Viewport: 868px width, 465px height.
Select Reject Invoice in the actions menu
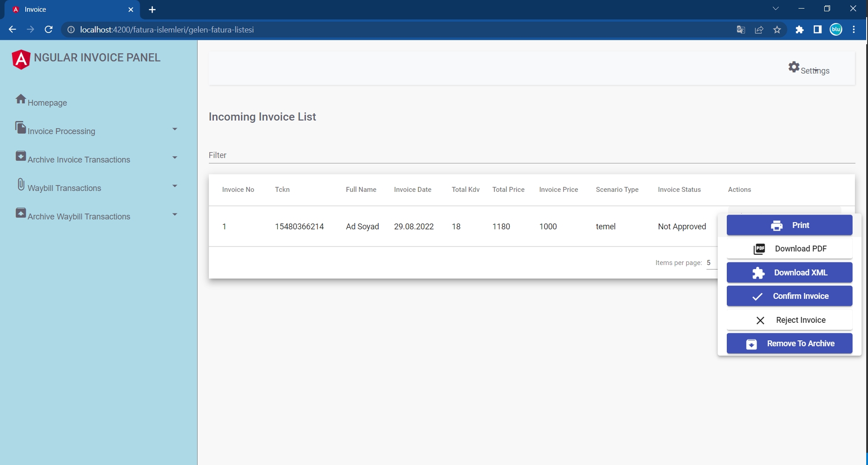tap(790, 320)
